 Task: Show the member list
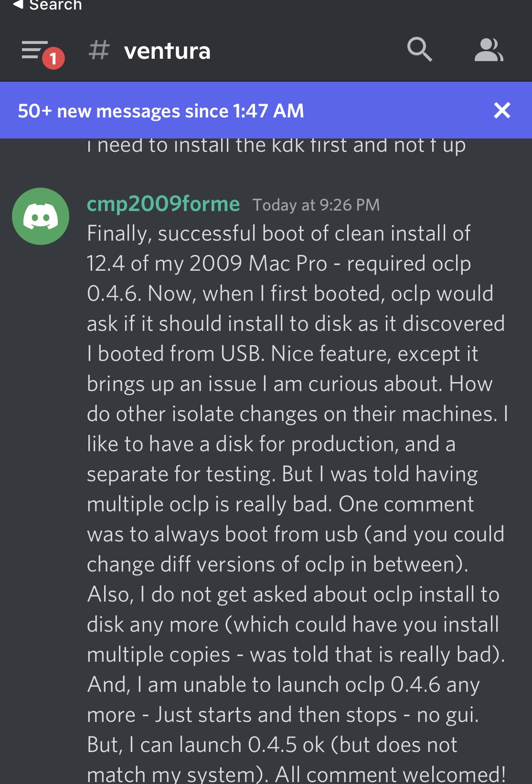click(489, 50)
